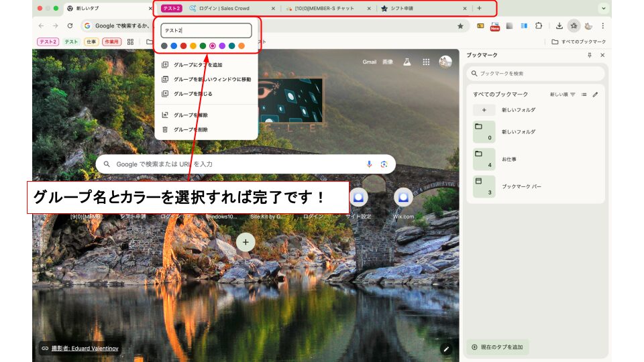Open the Search Labs flask icon
Image resolution: width=644 pixels, height=362 pixels.
click(407, 62)
